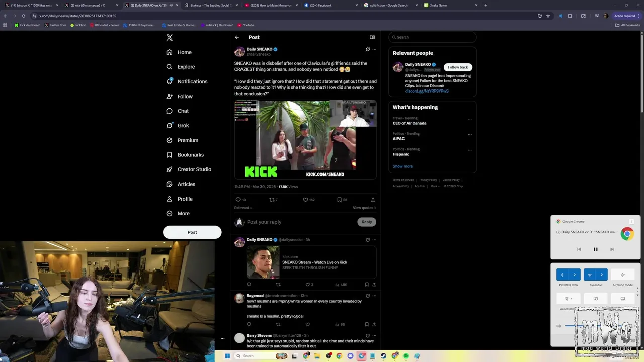Click the X Search box
The width and height of the screenshot is (644, 362).
pos(432,37)
